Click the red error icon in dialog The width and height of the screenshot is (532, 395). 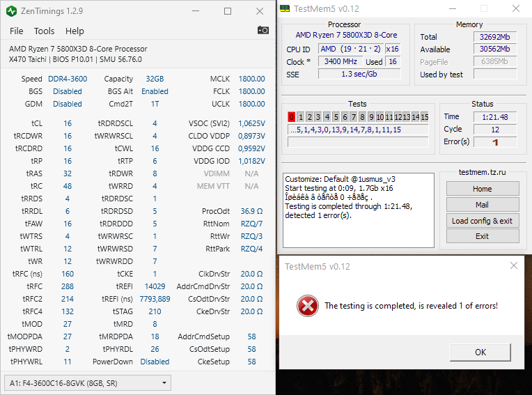307,306
